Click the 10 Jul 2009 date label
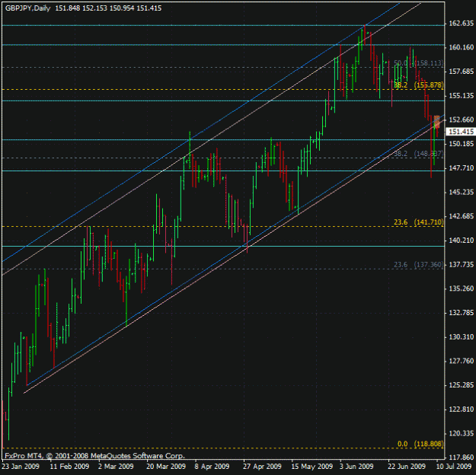Image resolution: width=476 pixels, height=475 pixels. (x=454, y=466)
